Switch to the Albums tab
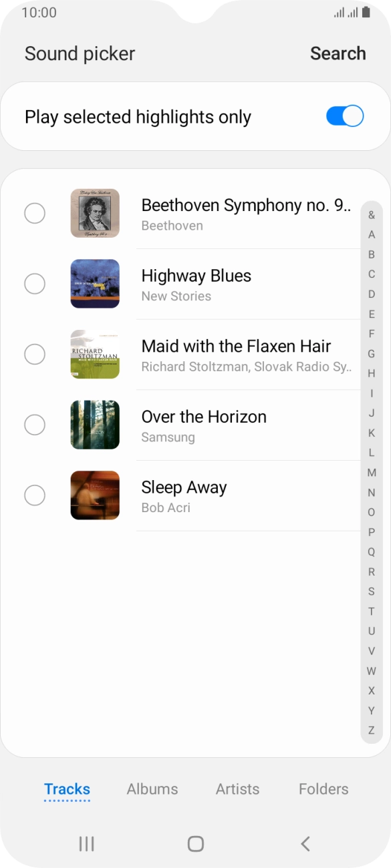The width and height of the screenshot is (391, 868). tap(152, 789)
